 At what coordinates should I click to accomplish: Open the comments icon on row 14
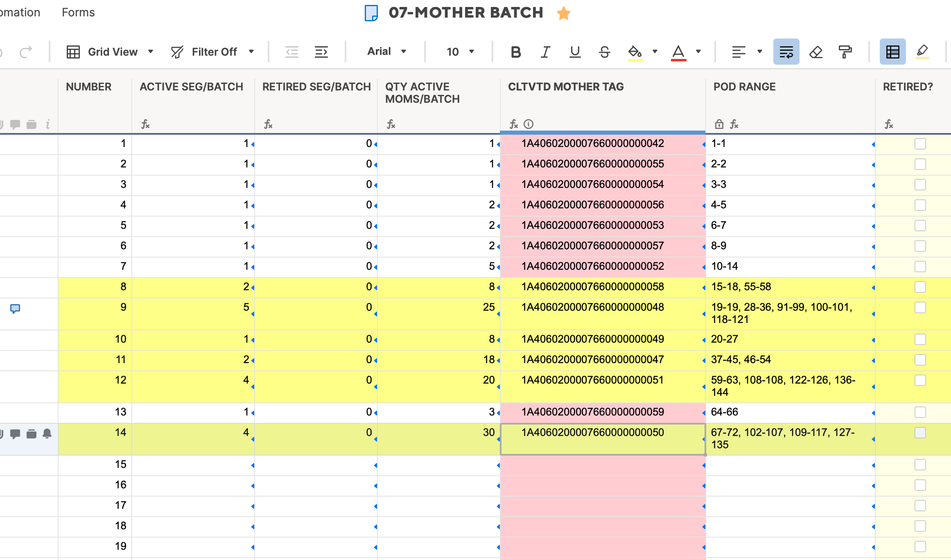pyautogui.click(x=15, y=434)
